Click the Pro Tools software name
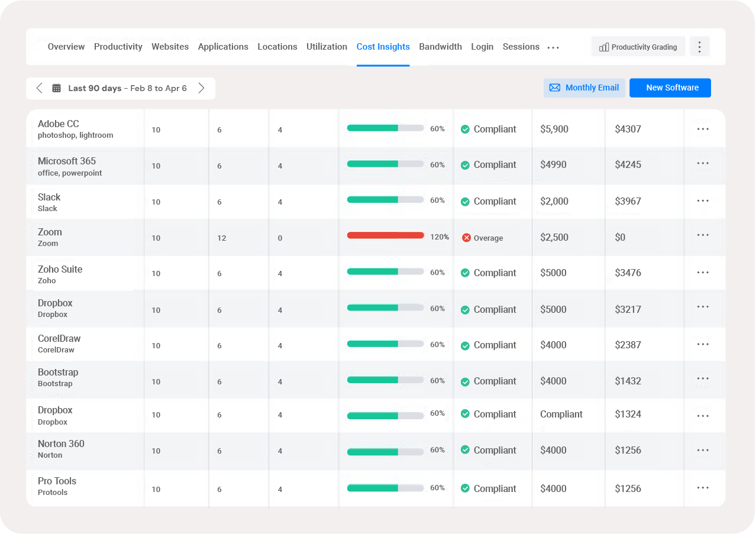The image size is (756, 534). tap(57, 481)
